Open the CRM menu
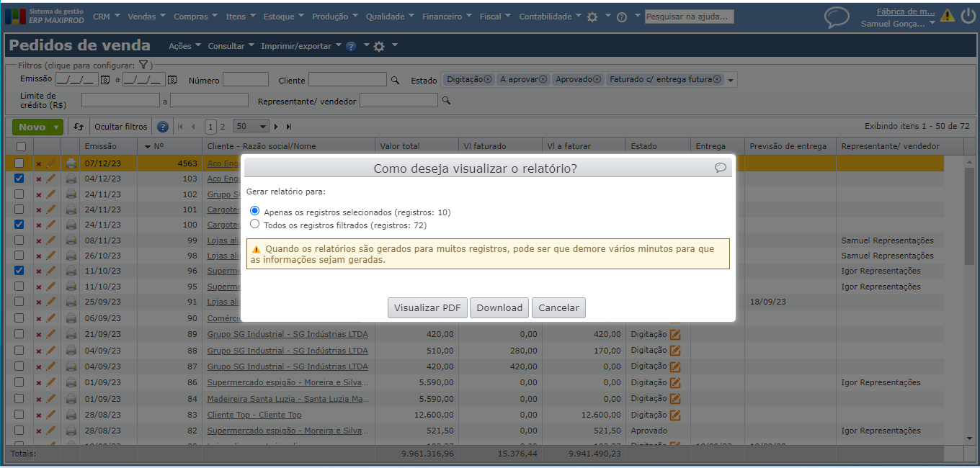Viewport: 980px width, 468px height. [x=105, y=17]
